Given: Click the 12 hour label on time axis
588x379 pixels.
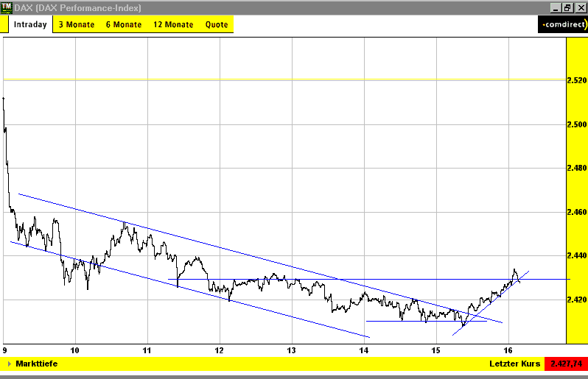Looking at the screenshot, I should point(219,350).
